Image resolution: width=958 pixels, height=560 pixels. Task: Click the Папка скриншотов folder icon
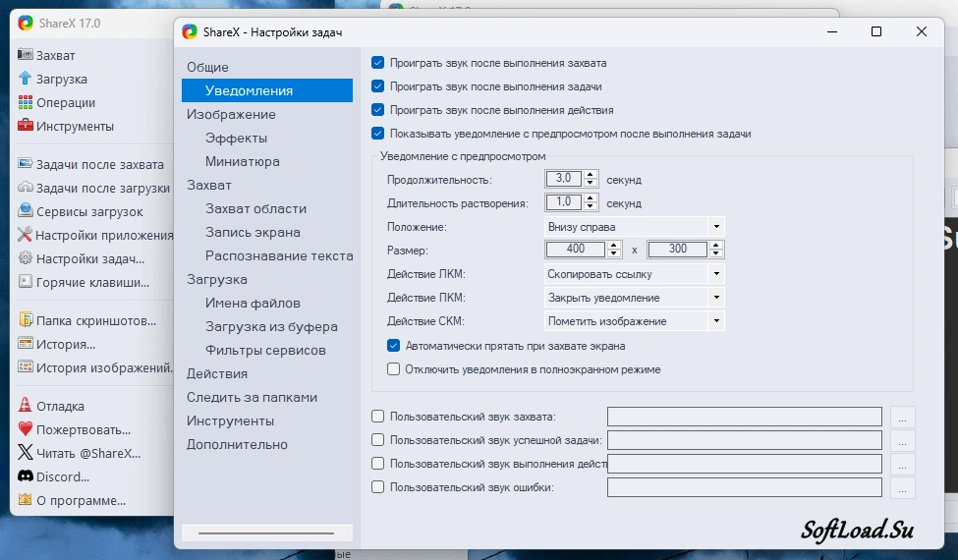point(25,320)
